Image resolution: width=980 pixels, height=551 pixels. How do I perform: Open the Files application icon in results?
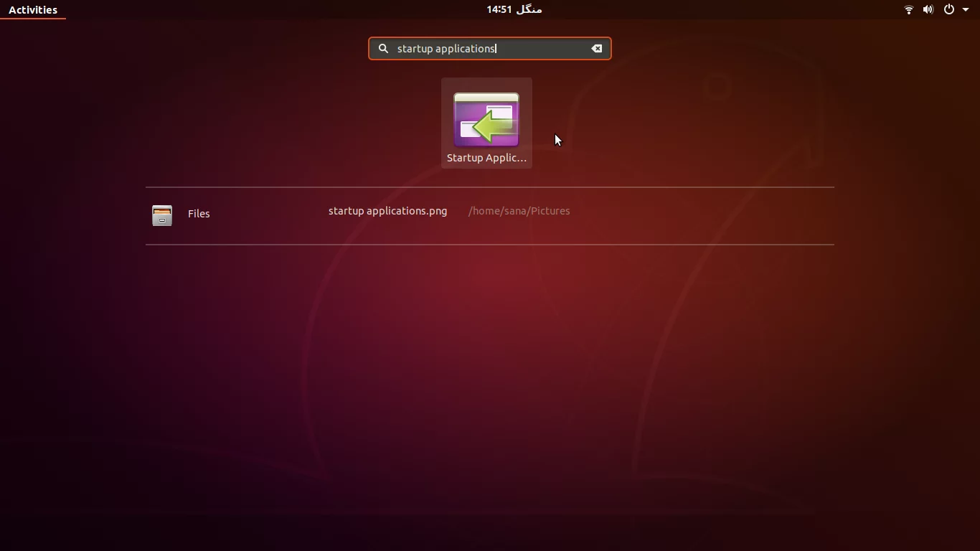point(162,215)
